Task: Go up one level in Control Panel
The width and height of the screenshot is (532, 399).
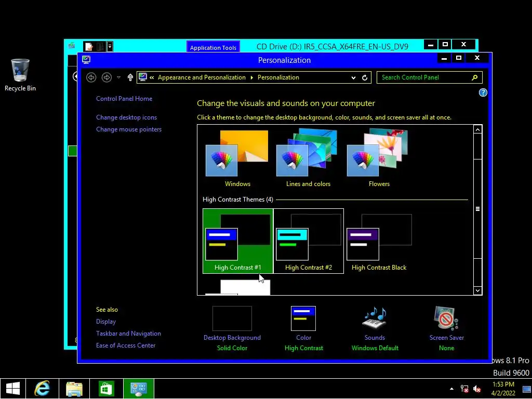Action: [130, 77]
